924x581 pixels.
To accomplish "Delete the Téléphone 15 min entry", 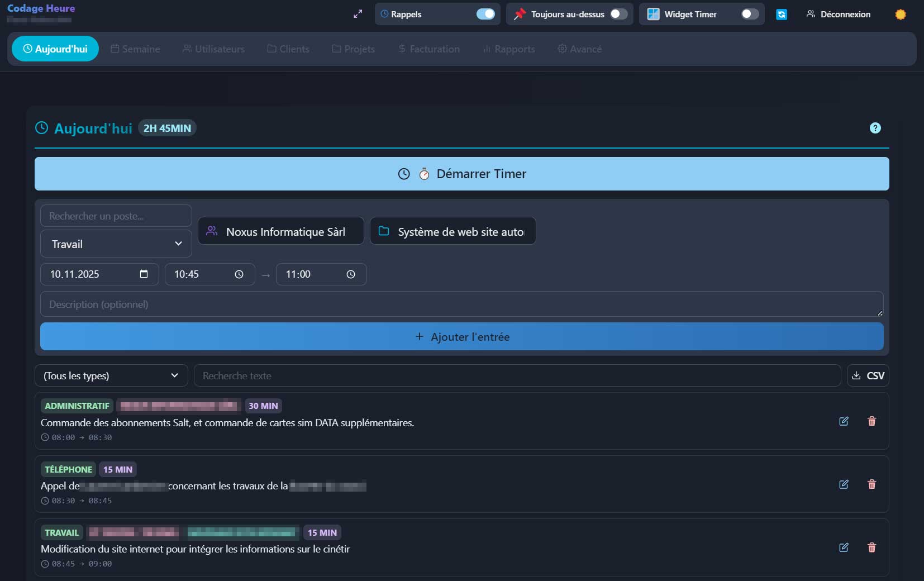I will pos(871,484).
